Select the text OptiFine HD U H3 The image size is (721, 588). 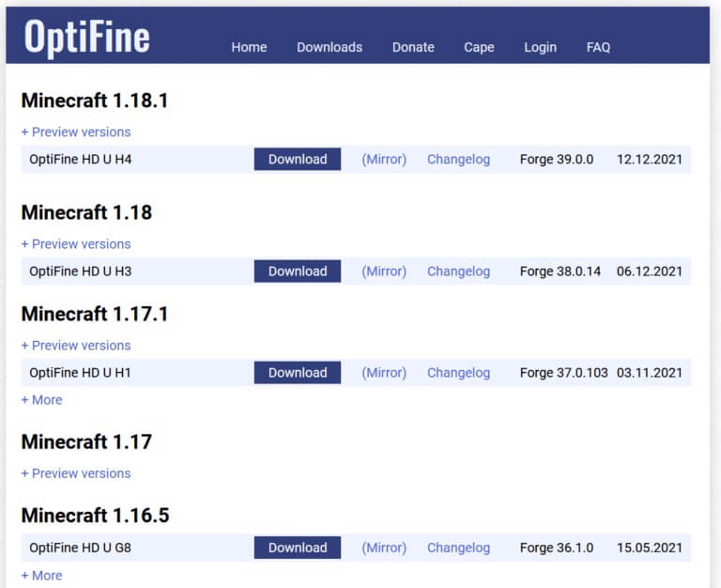pyautogui.click(x=81, y=271)
